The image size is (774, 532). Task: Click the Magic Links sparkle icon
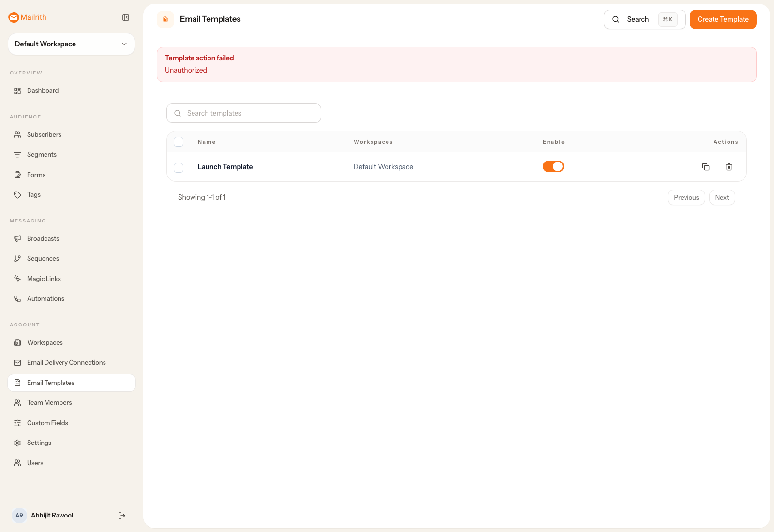(17, 278)
